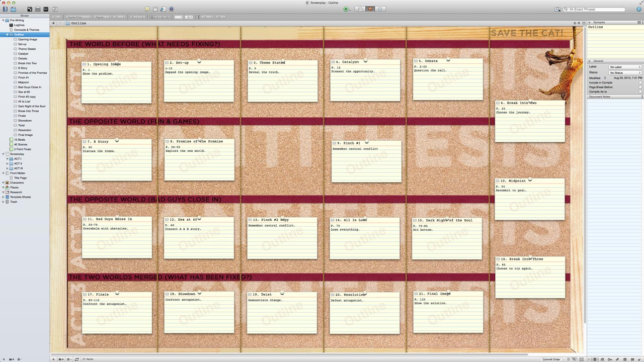Click the binder footer plus button
The height and width of the screenshot is (362, 644).
point(3,359)
